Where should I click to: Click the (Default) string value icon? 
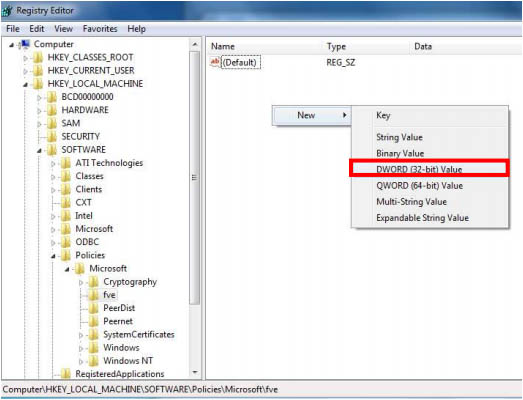pyautogui.click(x=215, y=62)
